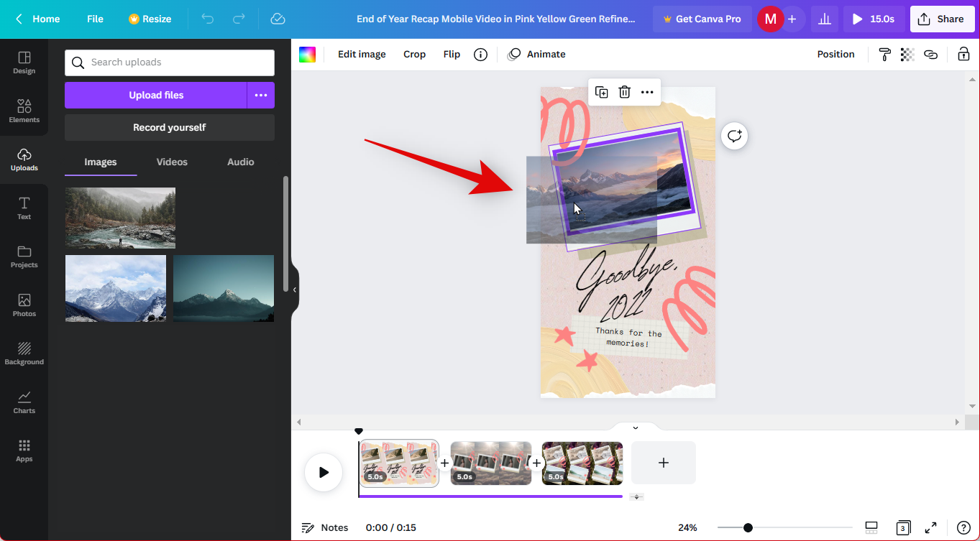Open the floating toolbar three-dot menu
The width and height of the screenshot is (980, 541).
(x=647, y=92)
